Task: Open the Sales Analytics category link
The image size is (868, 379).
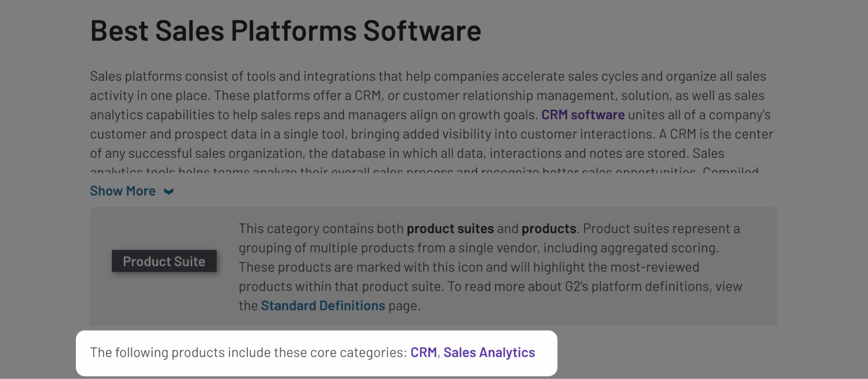Action: pos(489,352)
